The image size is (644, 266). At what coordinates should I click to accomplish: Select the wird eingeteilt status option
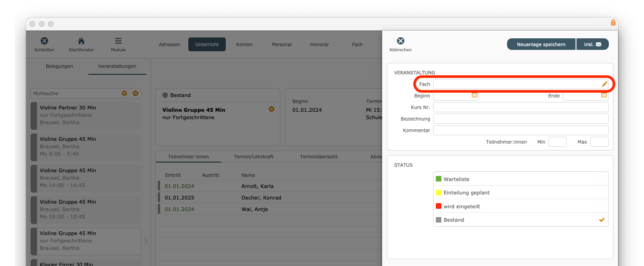(x=520, y=206)
